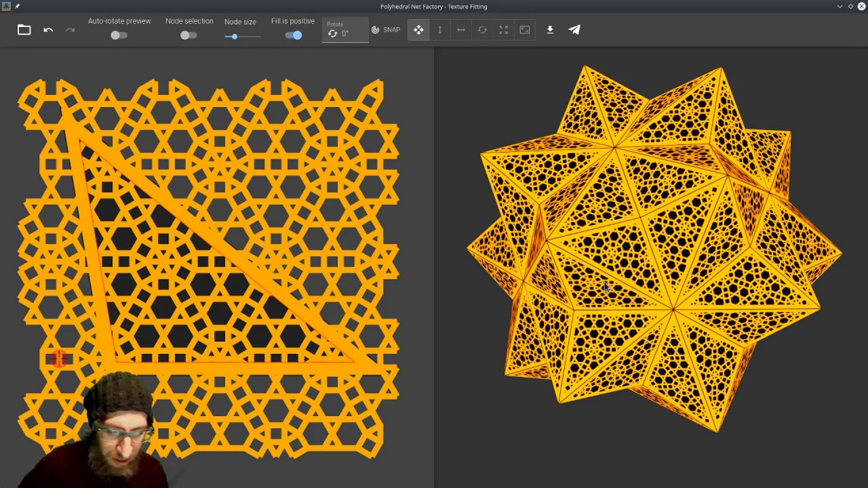Click the red crosshair node on the texture
Screen dimensions: 868x488
59,359
